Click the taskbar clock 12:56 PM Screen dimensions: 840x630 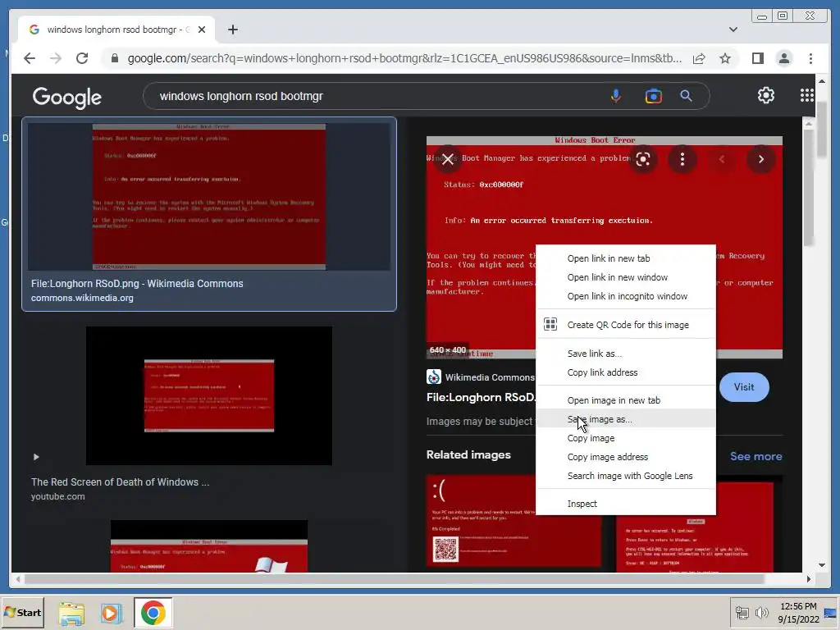click(x=798, y=606)
